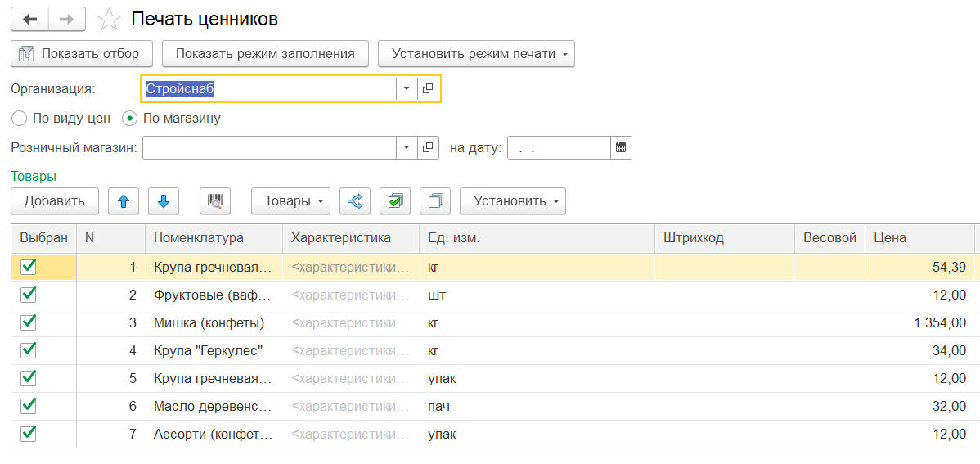The width and height of the screenshot is (980, 464).
Task: Click the price cell 34,00
Action: [919, 351]
